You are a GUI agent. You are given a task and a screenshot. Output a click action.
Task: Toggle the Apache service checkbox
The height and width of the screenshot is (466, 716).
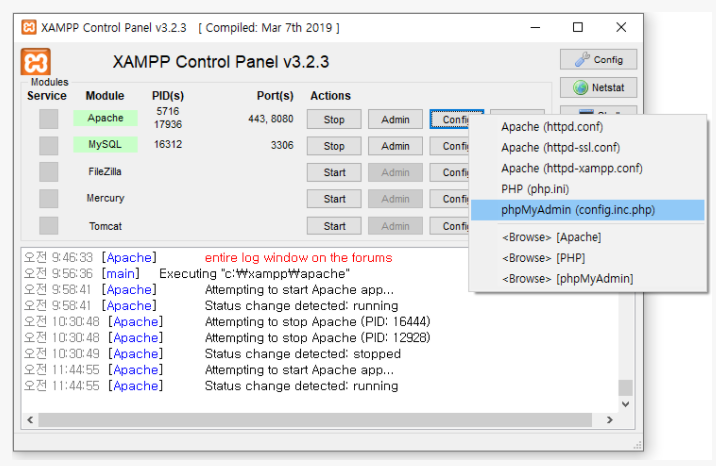(x=48, y=119)
